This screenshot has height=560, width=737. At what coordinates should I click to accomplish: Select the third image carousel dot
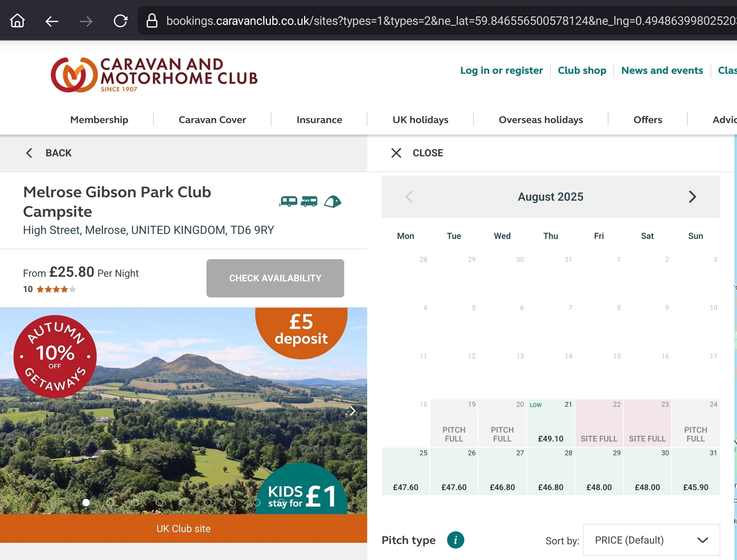pyautogui.click(x=135, y=502)
